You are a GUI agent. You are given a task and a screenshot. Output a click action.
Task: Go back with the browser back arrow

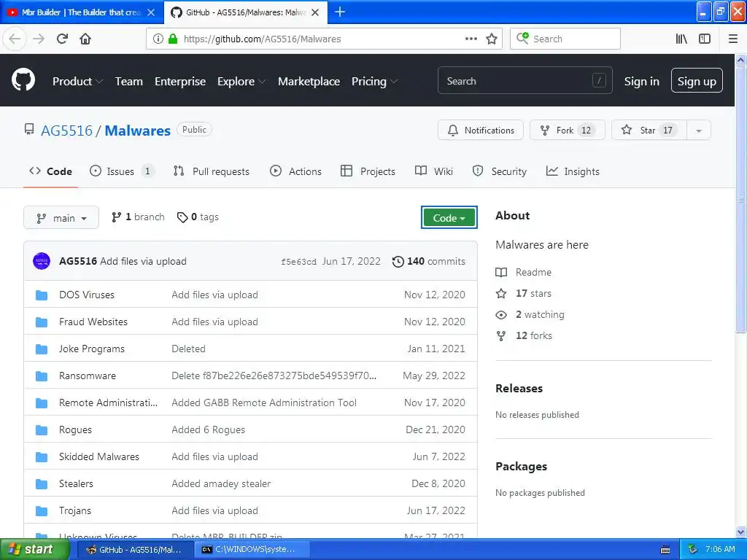click(15, 39)
